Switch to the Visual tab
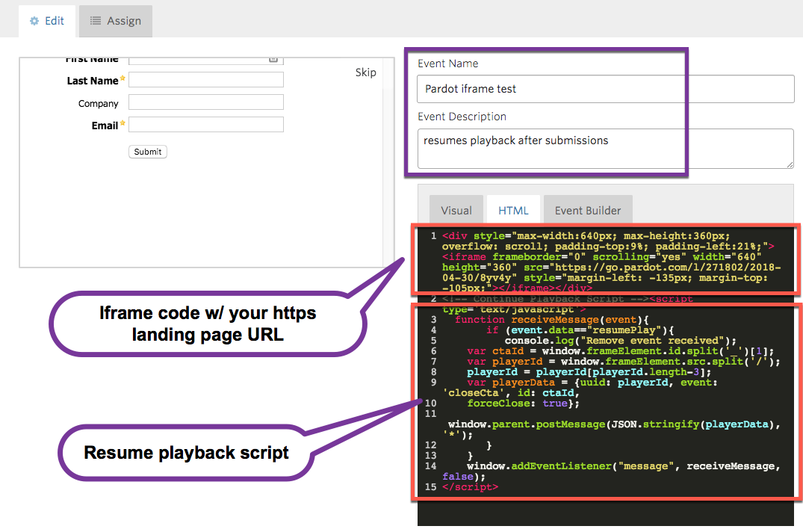 coord(456,209)
